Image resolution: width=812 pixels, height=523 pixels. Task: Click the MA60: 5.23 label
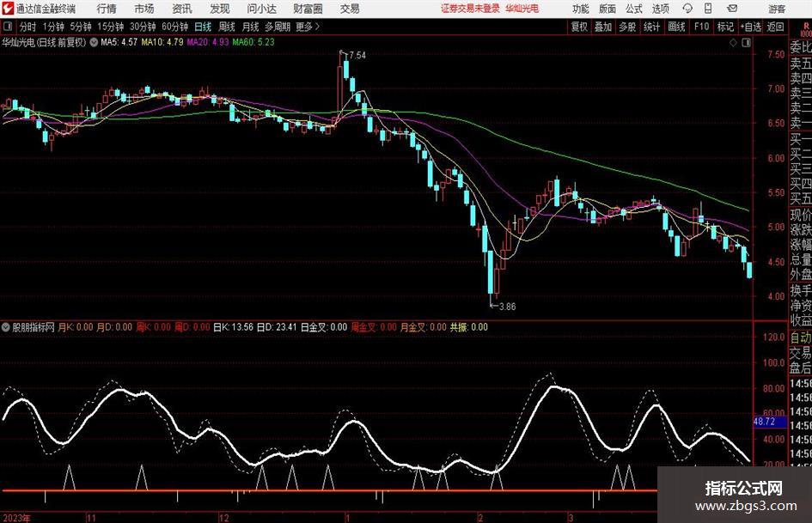coord(253,42)
